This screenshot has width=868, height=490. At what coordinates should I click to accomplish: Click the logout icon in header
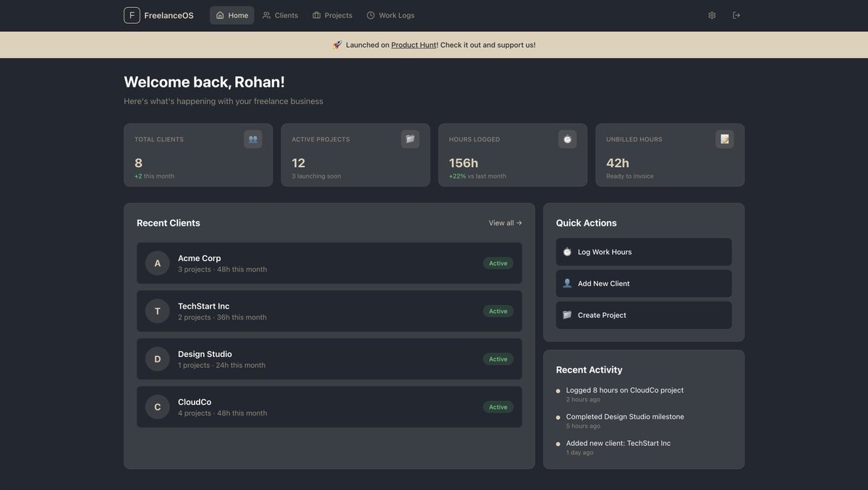pyautogui.click(x=736, y=15)
